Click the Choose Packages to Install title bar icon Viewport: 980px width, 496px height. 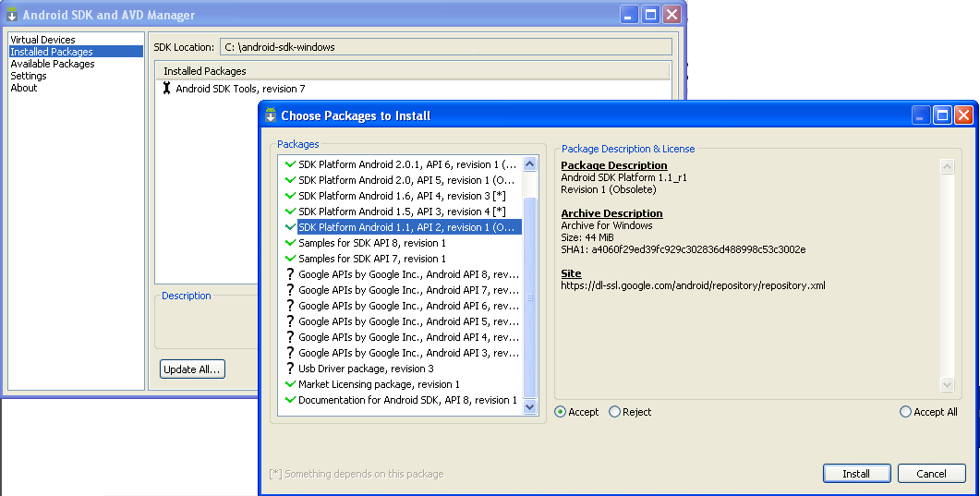[271, 115]
